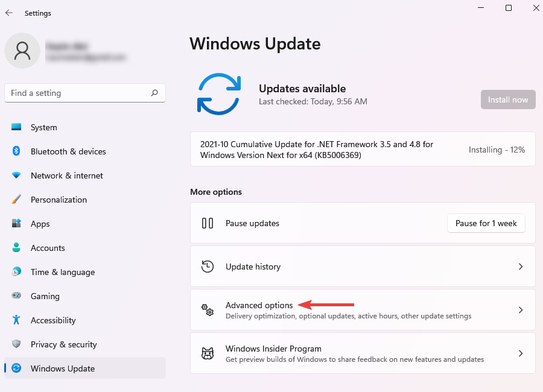Open Update history
This screenshot has width=543, height=392.
(x=363, y=267)
